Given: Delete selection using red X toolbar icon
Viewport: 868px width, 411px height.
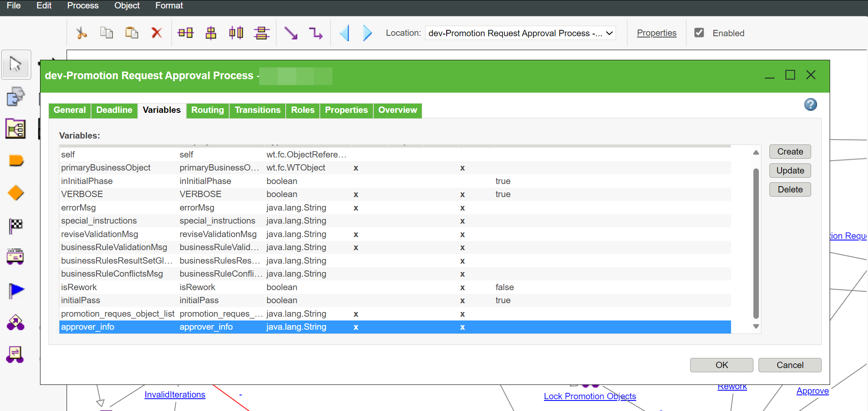Looking at the screenshot, I should [x=156, y=33].
